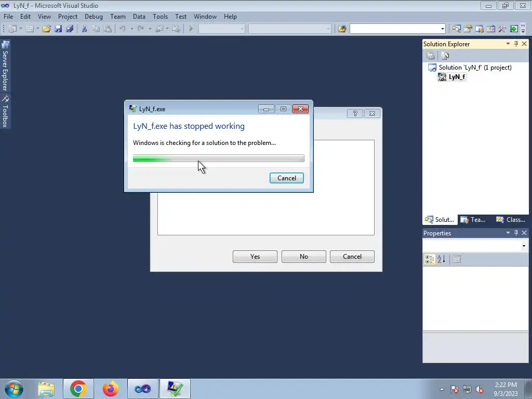Open toolbar options overflow chevron
Screen dimensions: 532x399
point(523,29)
